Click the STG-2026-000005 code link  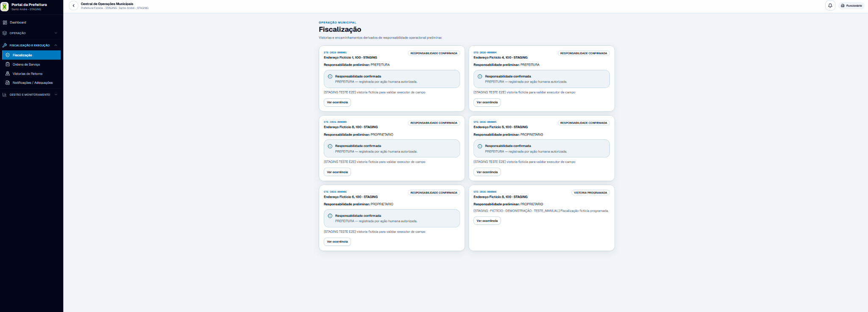click(x=485, y=122)
